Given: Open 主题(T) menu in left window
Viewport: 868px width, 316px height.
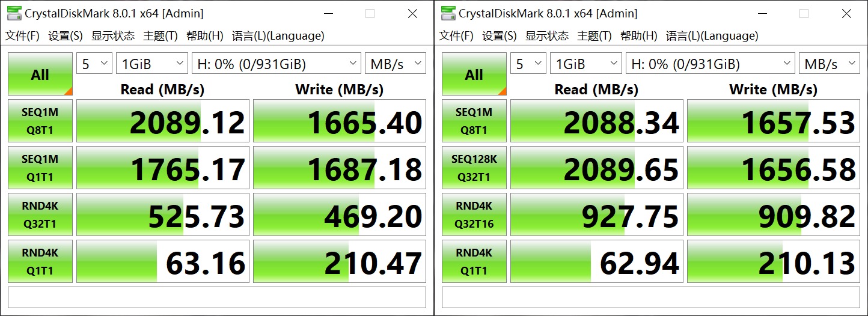Looking at the screenshot, I should (x=160, y=36).
